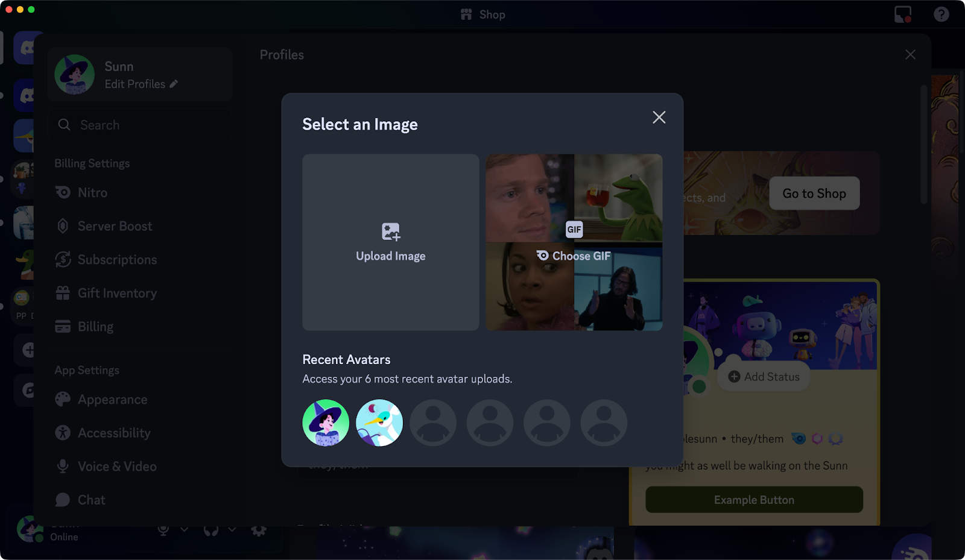Click the green duck server icon
Image resolution: width=965 pixels, height=560 pixels.
click(25, 265)
